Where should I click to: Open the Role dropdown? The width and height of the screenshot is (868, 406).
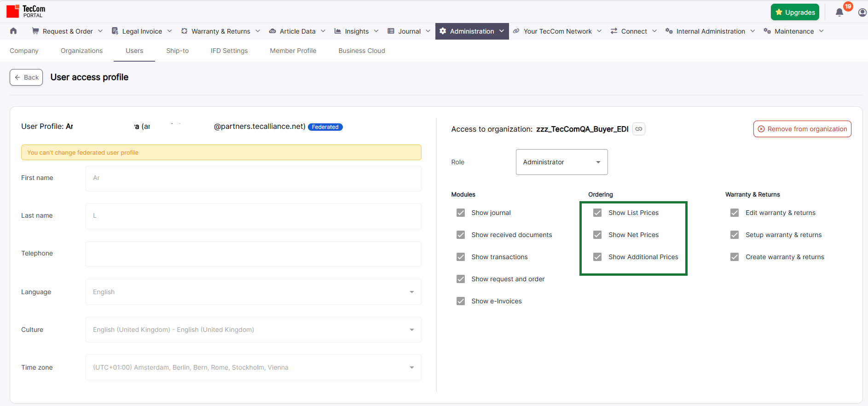561,162
